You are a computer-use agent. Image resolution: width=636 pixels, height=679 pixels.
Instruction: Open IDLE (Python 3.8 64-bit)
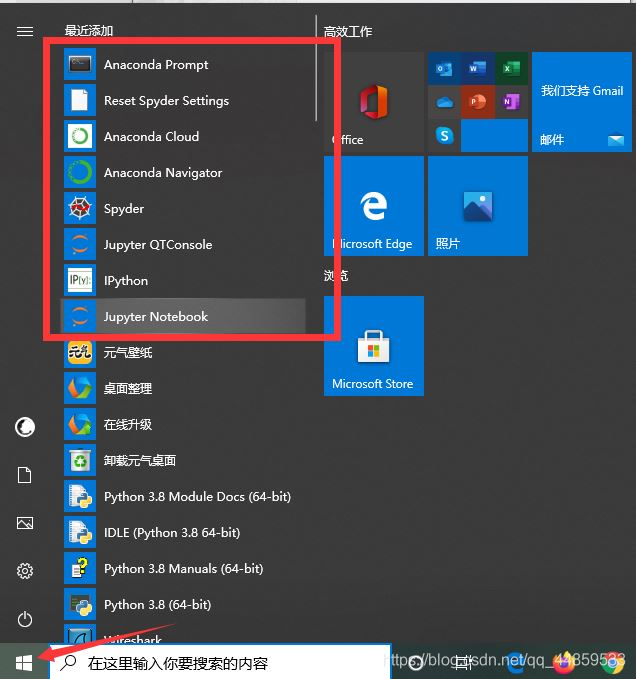point(171,533)
